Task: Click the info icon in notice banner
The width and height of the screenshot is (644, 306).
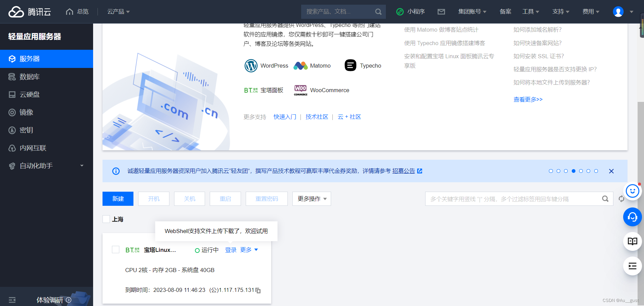Action: 116,171
